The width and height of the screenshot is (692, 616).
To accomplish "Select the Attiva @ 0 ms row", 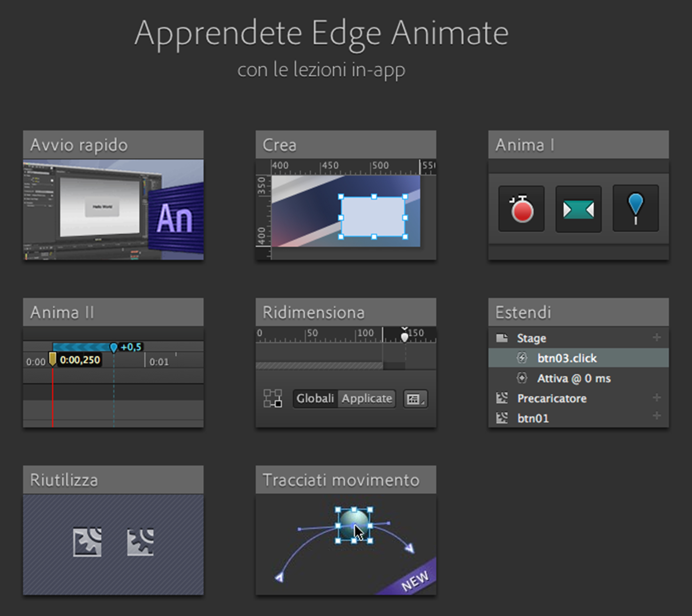I will pos(578,378).
